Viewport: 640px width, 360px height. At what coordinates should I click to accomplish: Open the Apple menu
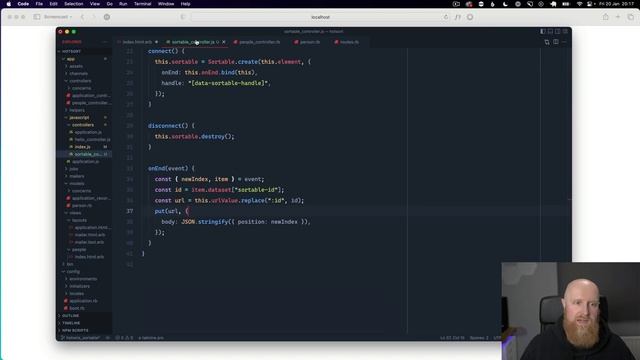(x=9, y=4)
